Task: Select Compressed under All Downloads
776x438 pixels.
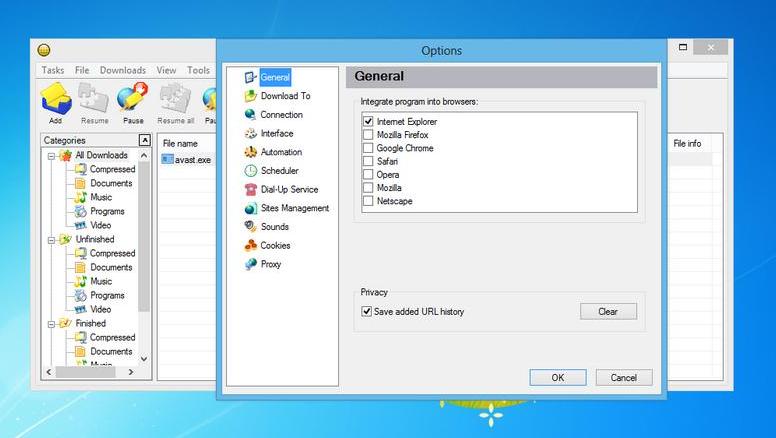Action: click(x=112, y=169)
